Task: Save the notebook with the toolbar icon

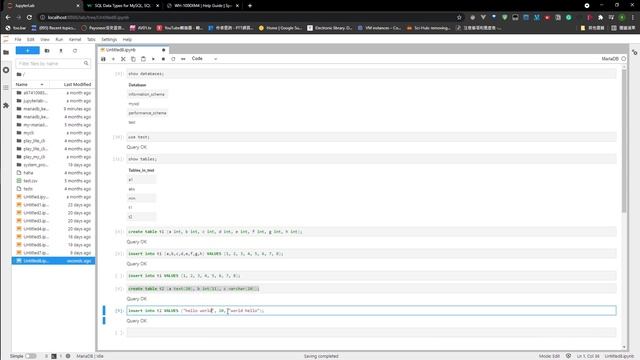Action: pyautogui.click(x=103, y=59)
